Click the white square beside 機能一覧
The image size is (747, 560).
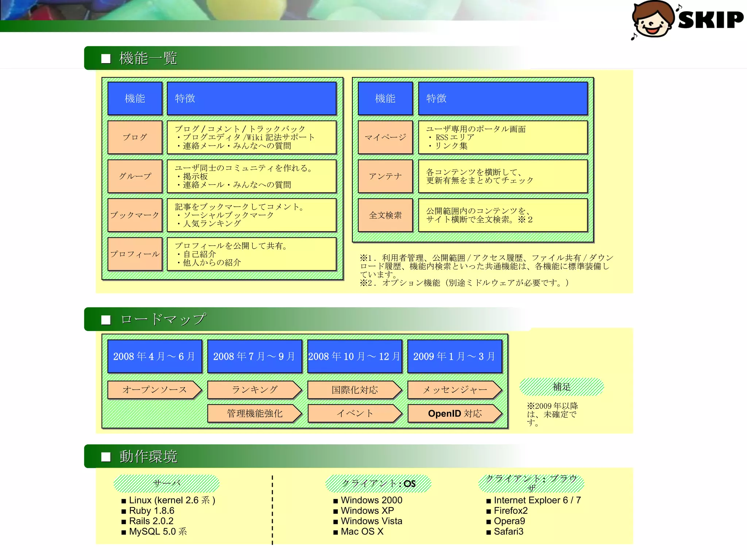(106, 59)
